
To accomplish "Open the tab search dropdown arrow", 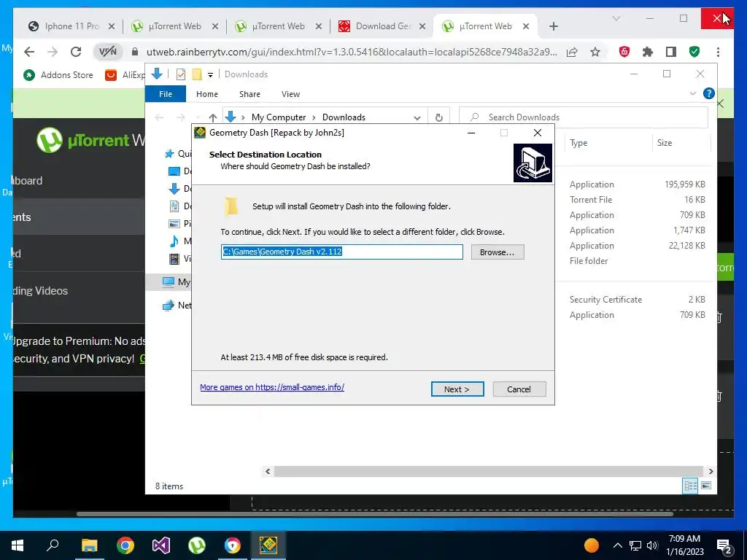I will click(616, 18).
